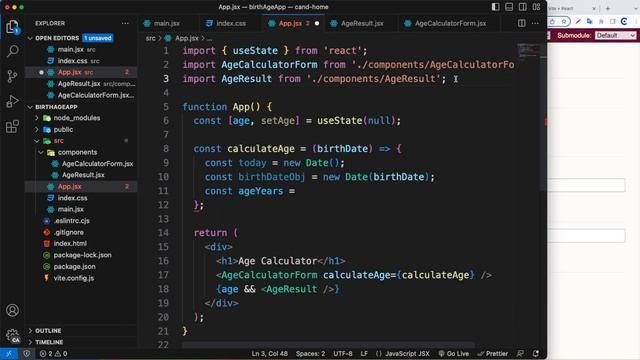640x360 pixels.
Task: Select index.css in Open Editors list
Action: click(72, 61)
